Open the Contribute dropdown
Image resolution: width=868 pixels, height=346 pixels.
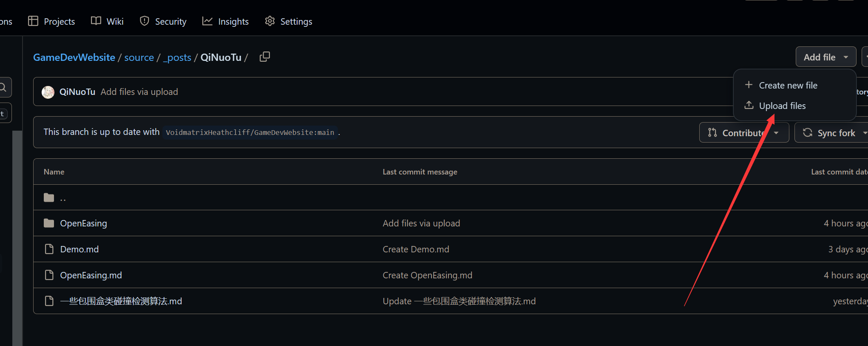click(x=744, y=133)
